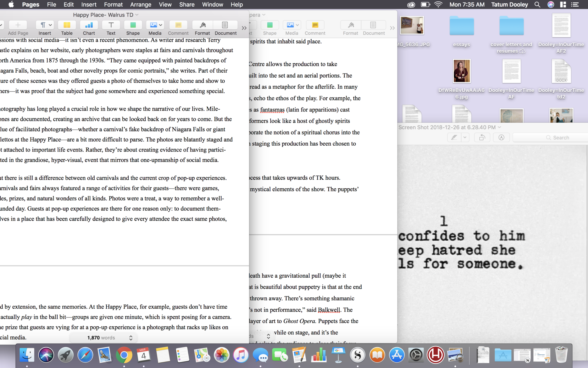Select the green Shape tool
This screenshot has height=368, width=588.
(133, 25)
